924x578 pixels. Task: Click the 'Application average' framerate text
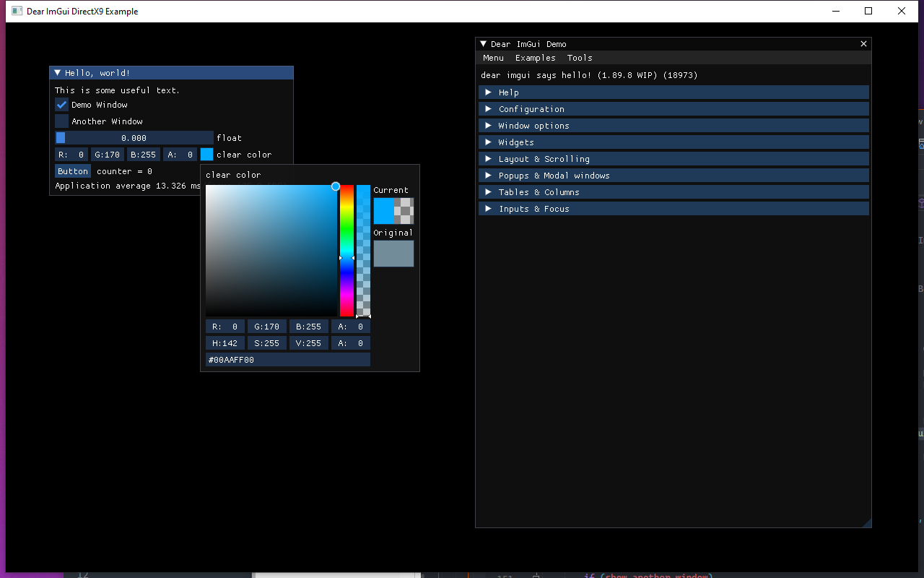coord(128,186)
